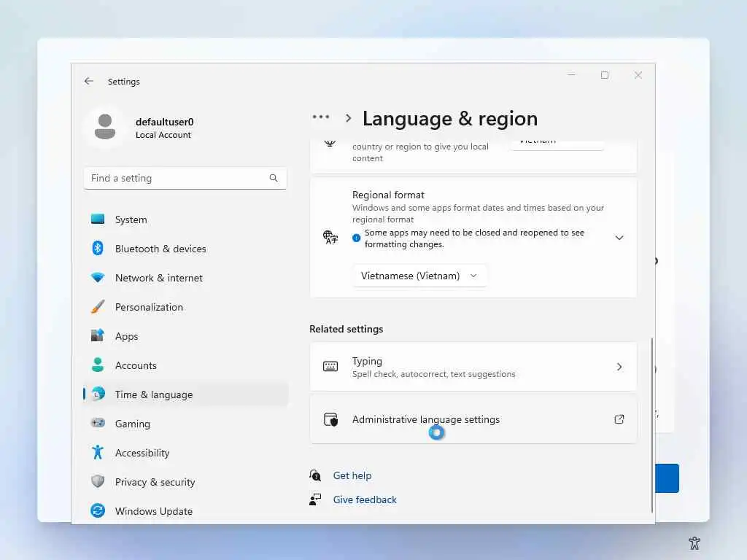Open the breadcrumb ellipsis menu
747x560 pixels.
pos(321,117)
